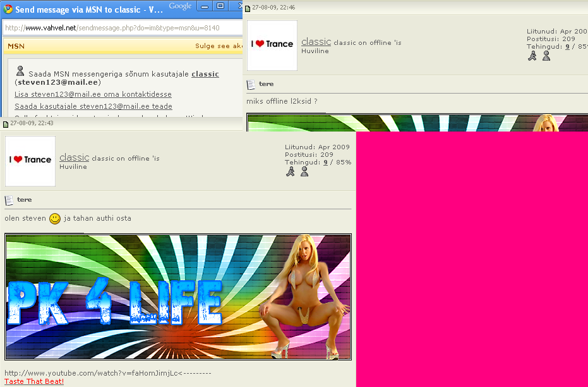Click the yellow smiley after 'olen steven'
This screenshot has height=387, width=588.
(55, 219)
